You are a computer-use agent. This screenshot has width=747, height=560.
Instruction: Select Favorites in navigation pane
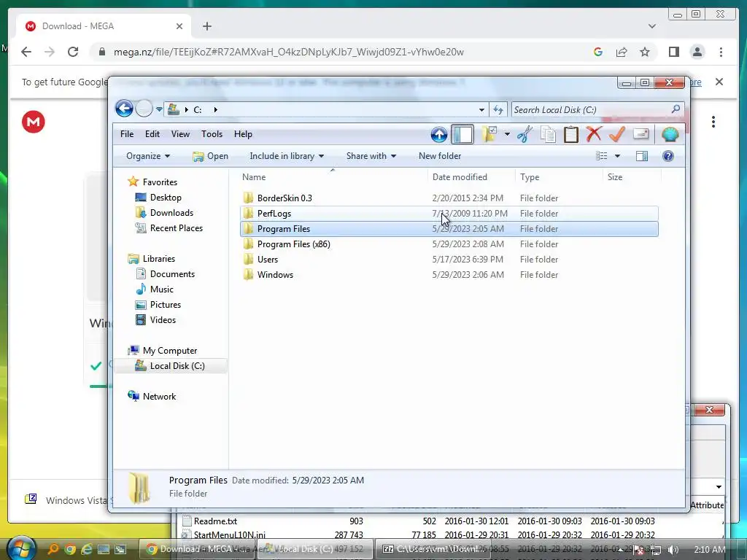(153, 182)
